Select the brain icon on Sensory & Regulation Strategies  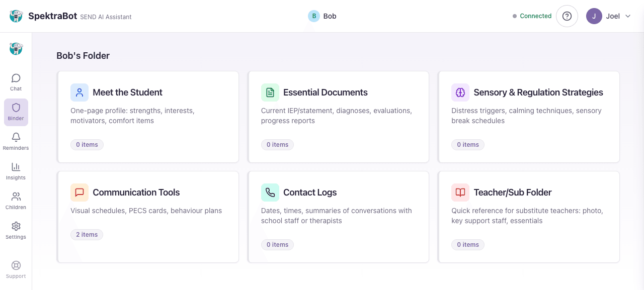(x=460, y=92)
